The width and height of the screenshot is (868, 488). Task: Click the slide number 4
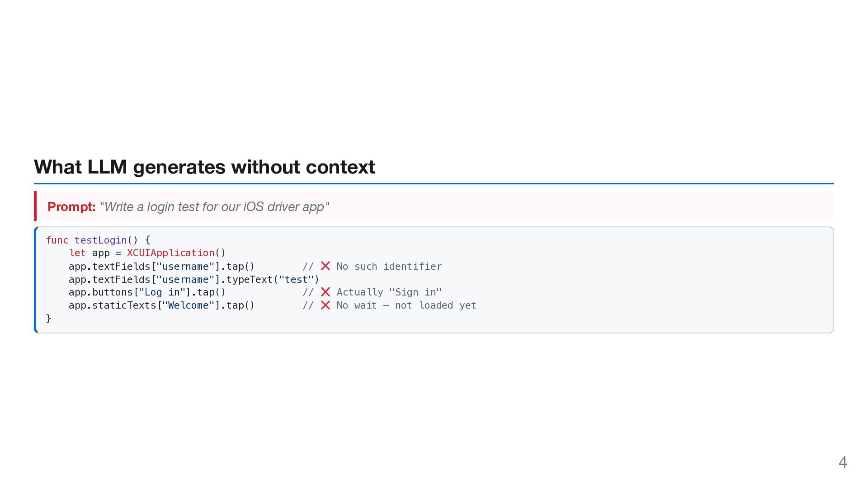pos(843,462)
